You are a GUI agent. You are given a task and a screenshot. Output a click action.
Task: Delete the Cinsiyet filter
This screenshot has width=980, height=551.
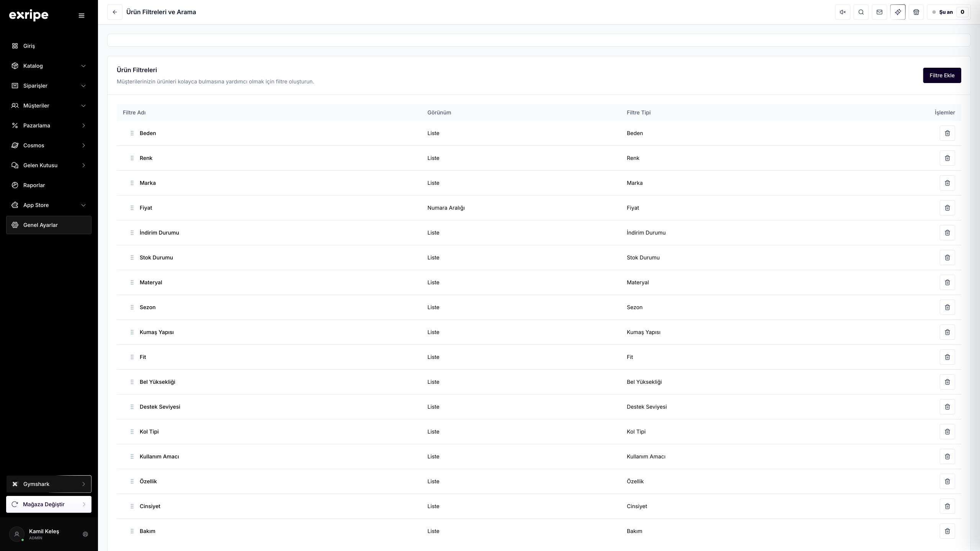947,506
